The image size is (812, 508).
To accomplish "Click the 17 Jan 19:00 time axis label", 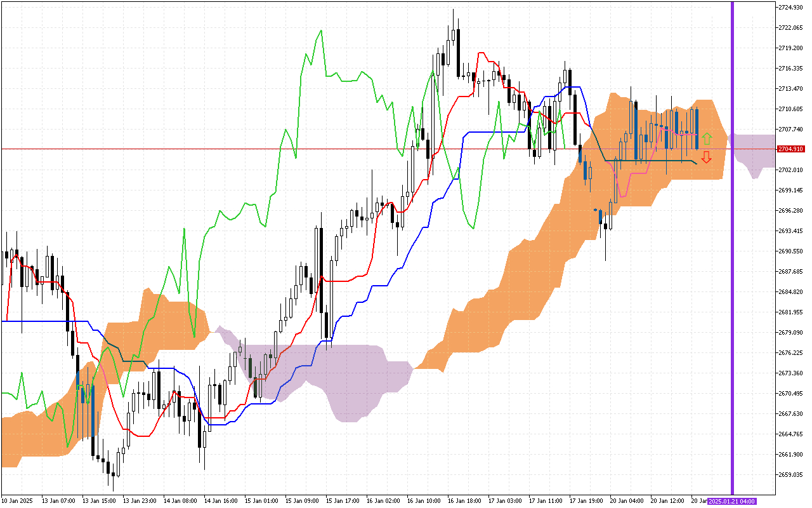I will tap(586, 501).
